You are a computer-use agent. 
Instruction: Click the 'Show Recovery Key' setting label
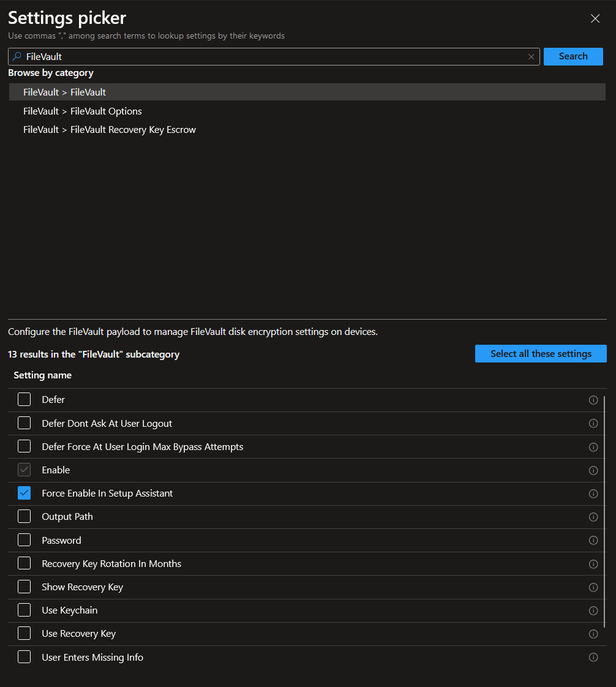click(83, 587)
